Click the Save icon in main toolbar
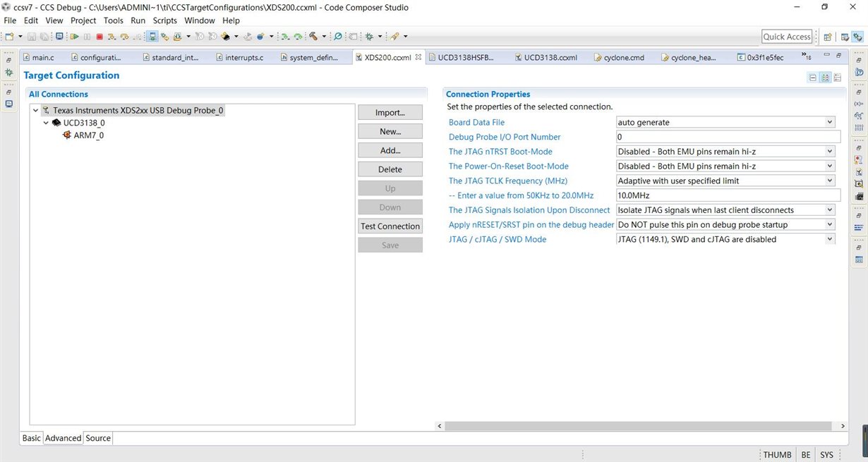 [32, 36]
